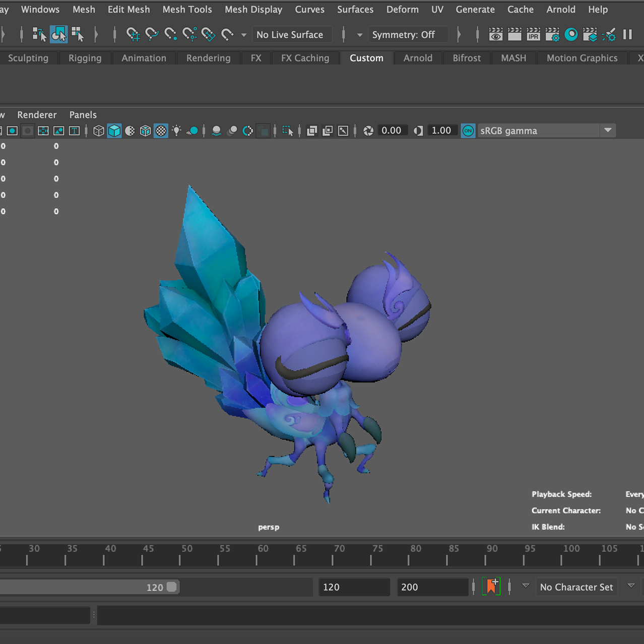Switch to select by component type
Image resolution: width=644 pixels, height=644 pixels.
click(x=78, y=34)
